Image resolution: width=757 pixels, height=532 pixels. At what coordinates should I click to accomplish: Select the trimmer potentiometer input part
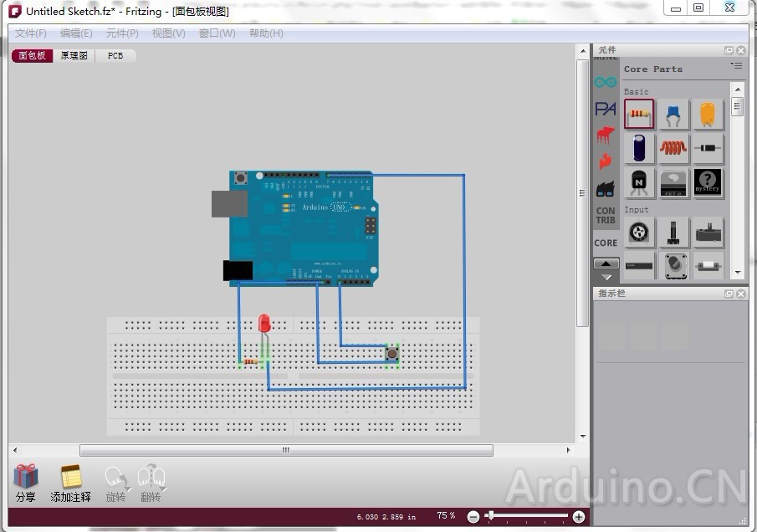click(x=639, y=233)
